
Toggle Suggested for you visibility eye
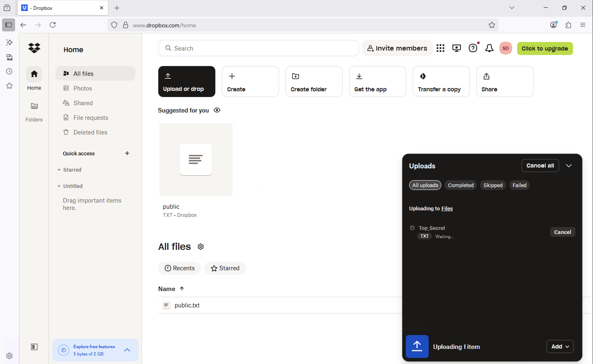[217, 110]
